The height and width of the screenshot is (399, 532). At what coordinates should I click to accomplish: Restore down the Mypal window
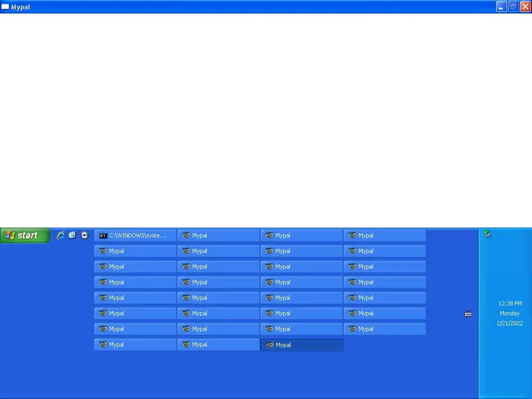(513, 6)
